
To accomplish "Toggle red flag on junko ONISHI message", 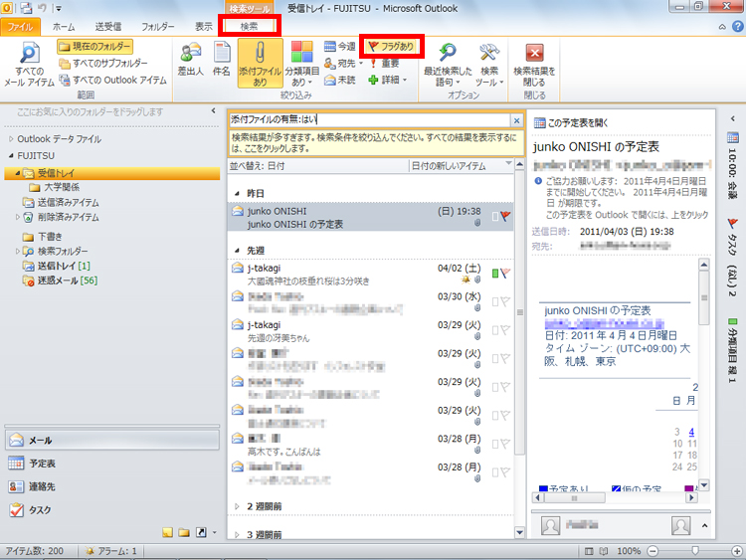I will pyautogui.click(x=505, y=216).
